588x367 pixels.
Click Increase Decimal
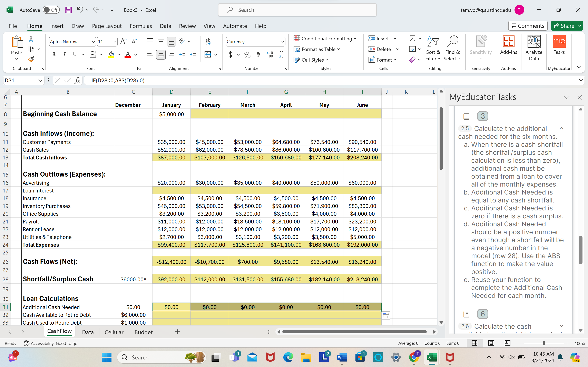[269, 55]
